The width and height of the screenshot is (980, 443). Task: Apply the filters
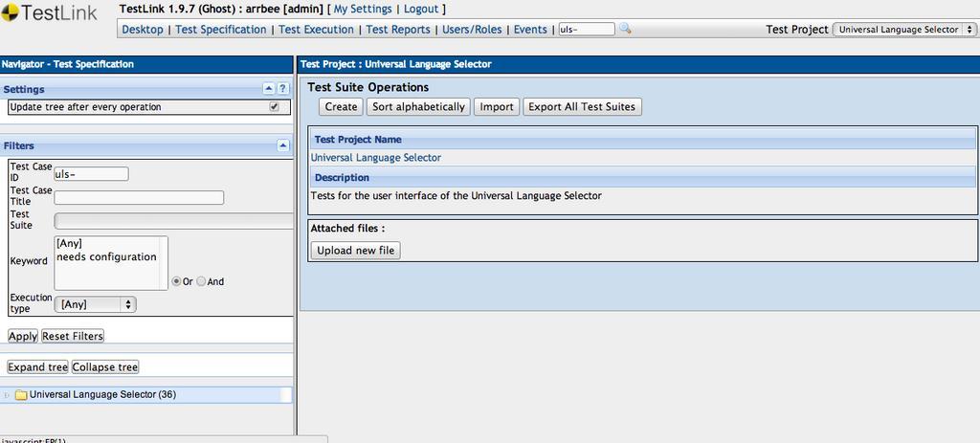tap(23, 336)
